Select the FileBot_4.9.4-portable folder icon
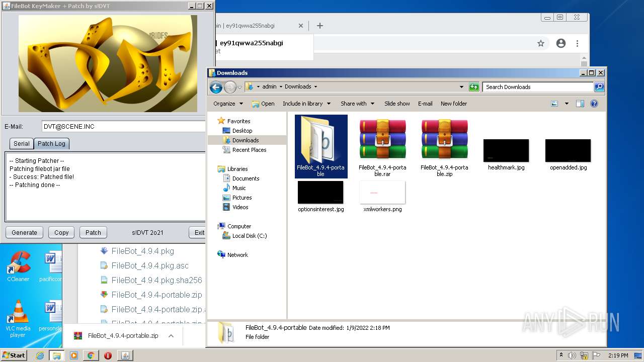The image size is (644, 362). 321,146
